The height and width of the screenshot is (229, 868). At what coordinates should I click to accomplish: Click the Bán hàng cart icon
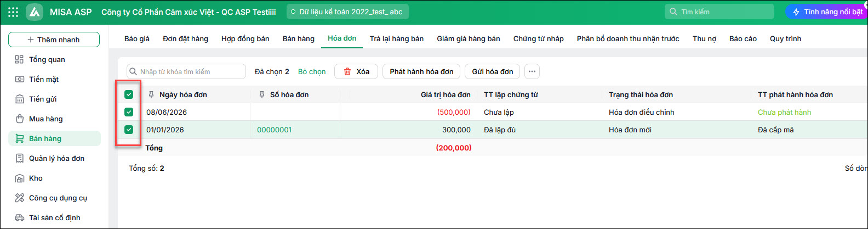(19, 138)
